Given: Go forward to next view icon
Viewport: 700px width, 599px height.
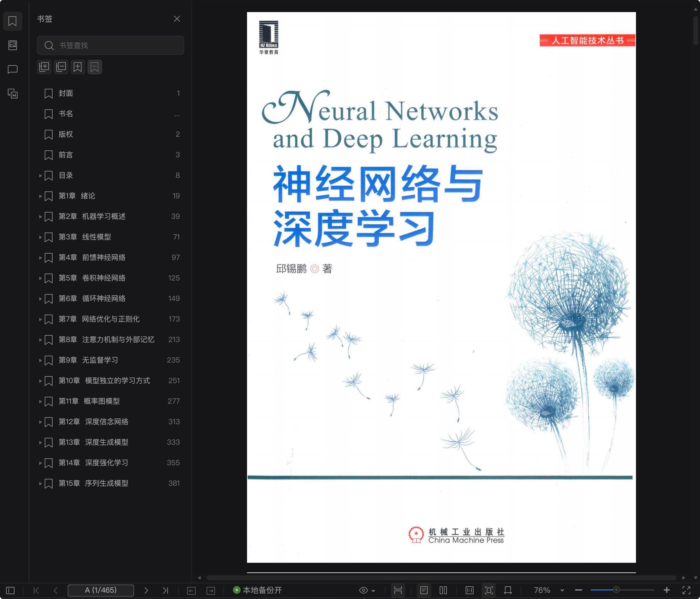Looking at the screenshot, I should [211, 591].
